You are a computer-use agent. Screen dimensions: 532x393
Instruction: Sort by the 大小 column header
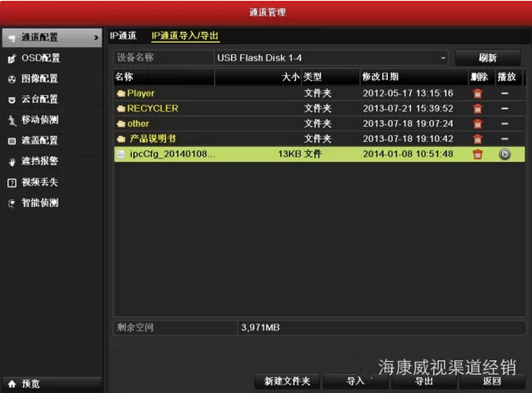[x=291, y=77]
